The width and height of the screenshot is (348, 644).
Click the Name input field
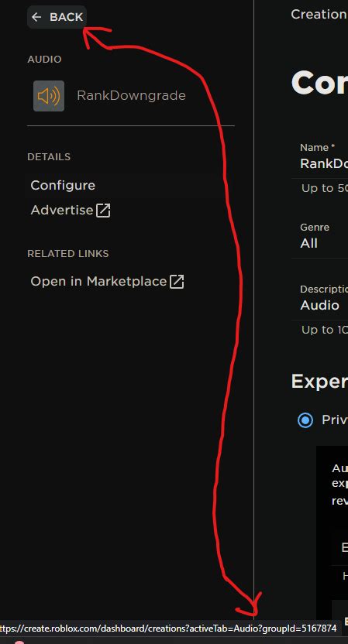(319, 163)
